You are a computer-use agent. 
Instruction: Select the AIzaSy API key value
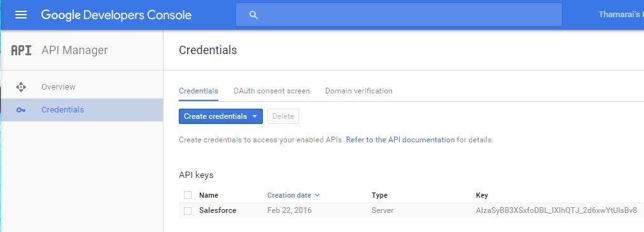click(556, 210)
